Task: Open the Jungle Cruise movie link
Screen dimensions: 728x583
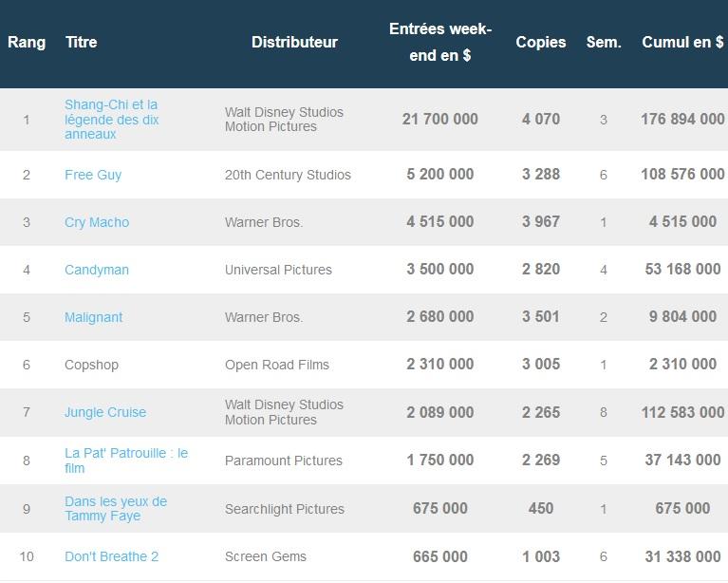Action: tap(105, 412)
